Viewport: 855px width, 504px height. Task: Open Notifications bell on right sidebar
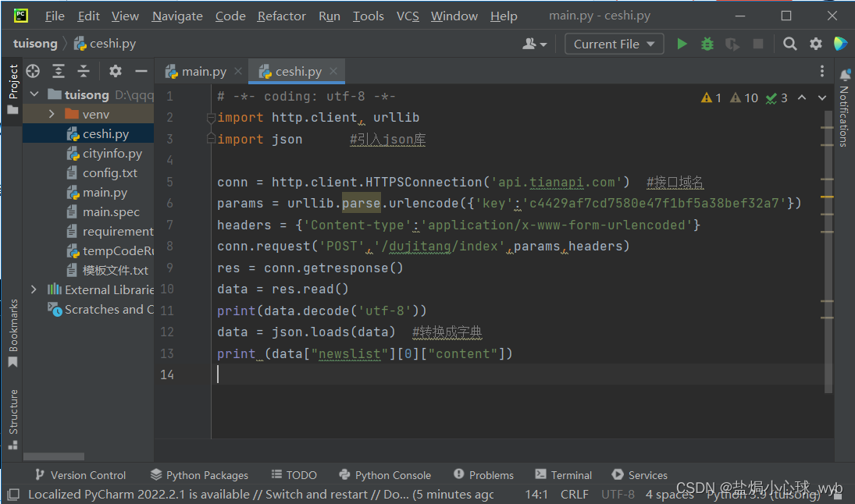pos(845,75)
